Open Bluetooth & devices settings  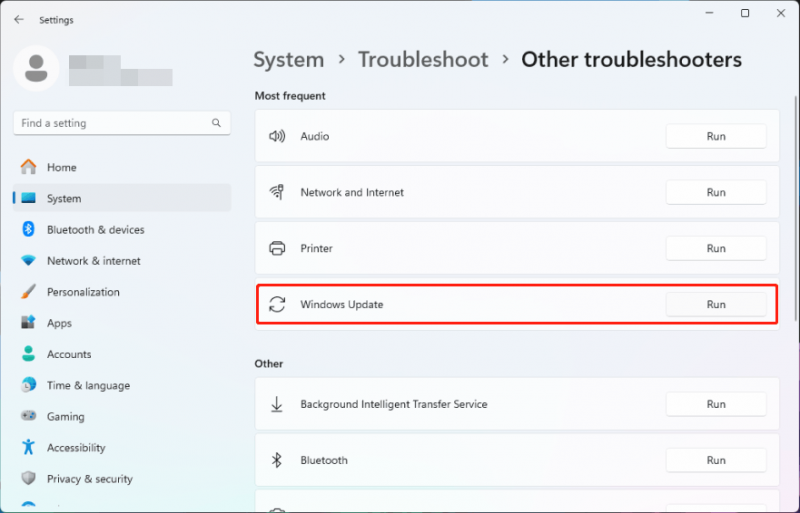(x=122, y=229)
